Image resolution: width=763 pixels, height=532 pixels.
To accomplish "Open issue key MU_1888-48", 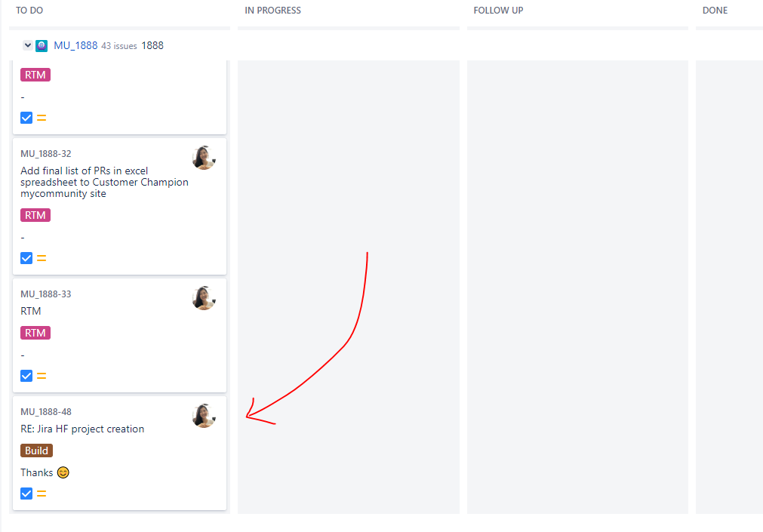I will (x=46, y=412).
